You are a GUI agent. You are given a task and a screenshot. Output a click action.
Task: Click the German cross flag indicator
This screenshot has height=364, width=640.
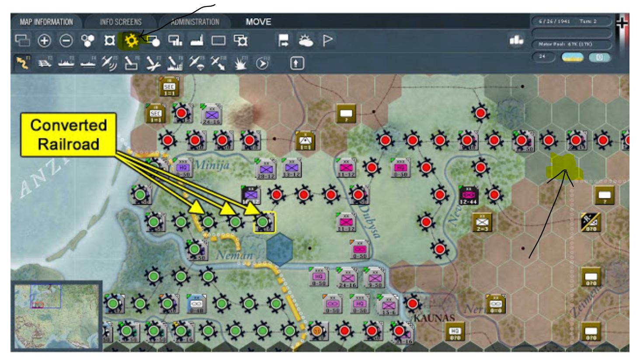point(622,23)
